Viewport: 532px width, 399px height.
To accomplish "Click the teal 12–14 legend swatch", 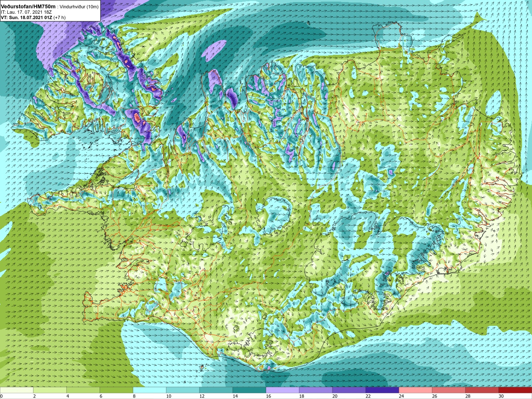I will tap(216, 390).
